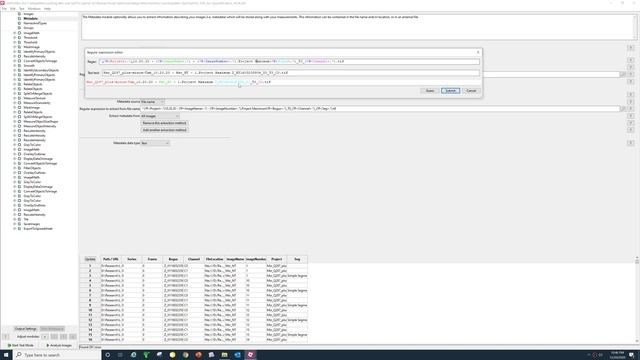Open the Help menu

tap(47, 9)
